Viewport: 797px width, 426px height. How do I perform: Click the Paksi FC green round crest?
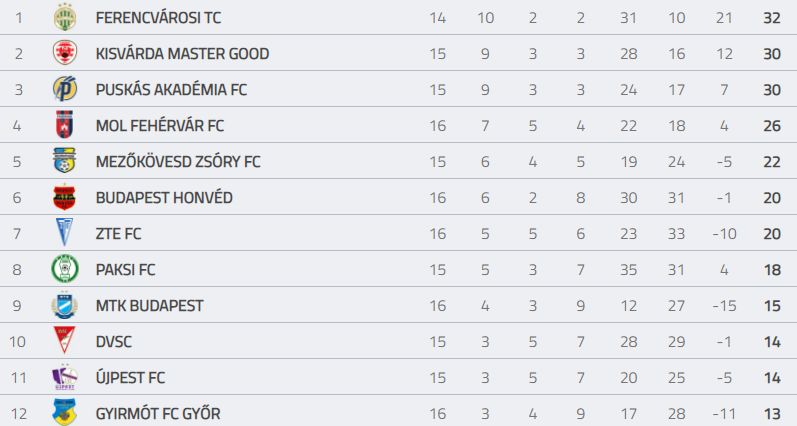[x=65, y=269]
